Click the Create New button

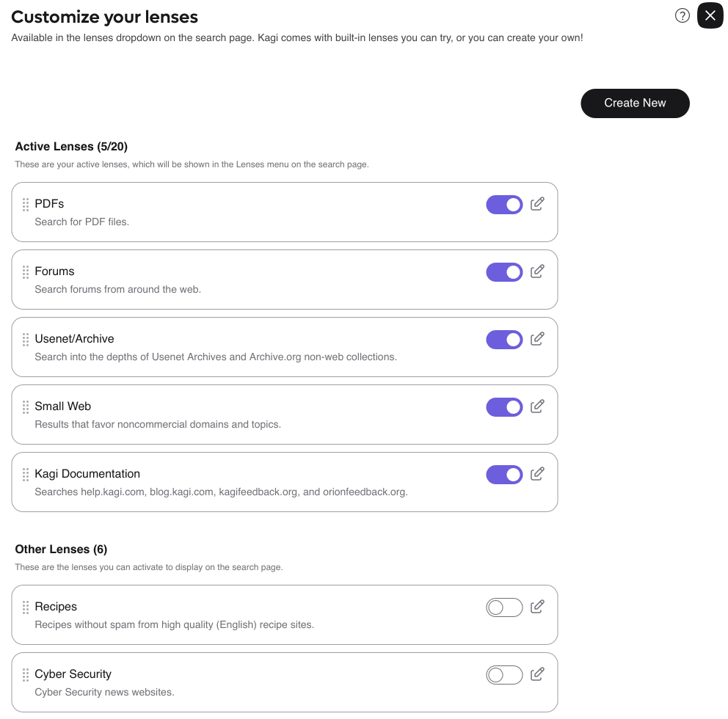635,103
